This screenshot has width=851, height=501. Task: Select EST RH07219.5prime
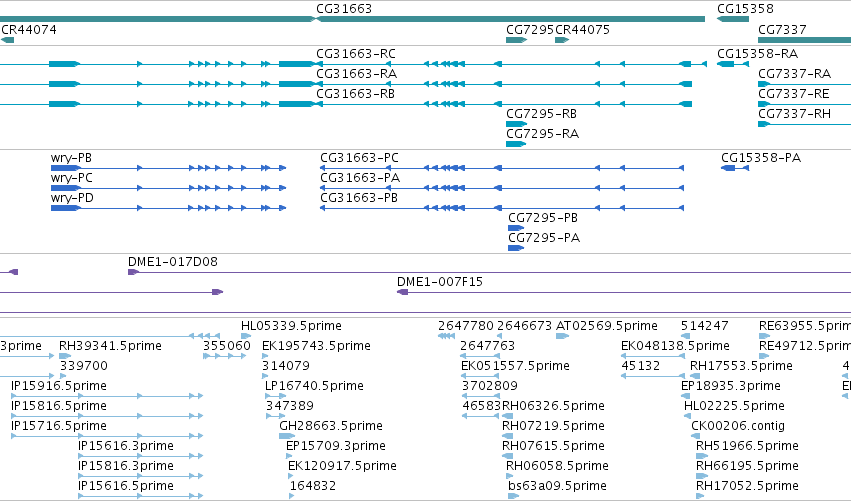point(554,426)
